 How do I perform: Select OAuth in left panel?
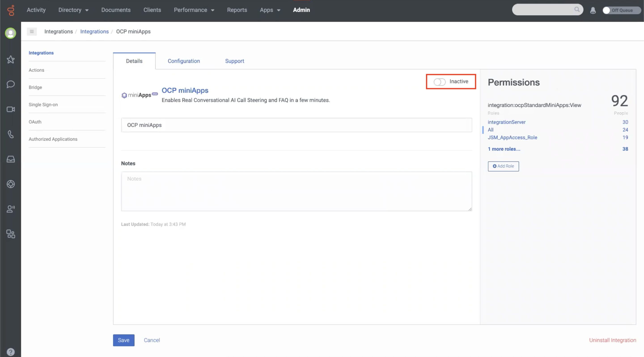35,122
